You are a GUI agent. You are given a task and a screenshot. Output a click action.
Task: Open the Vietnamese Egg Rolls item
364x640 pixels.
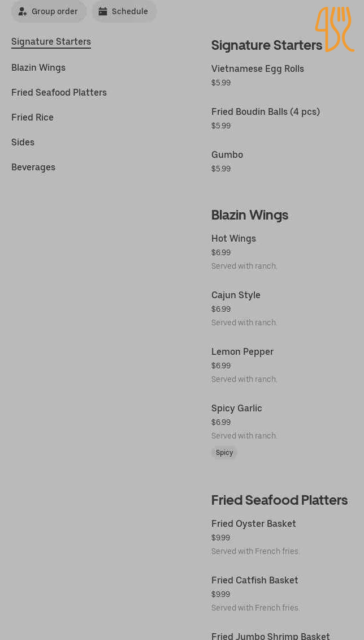click(x=258, y=69)
